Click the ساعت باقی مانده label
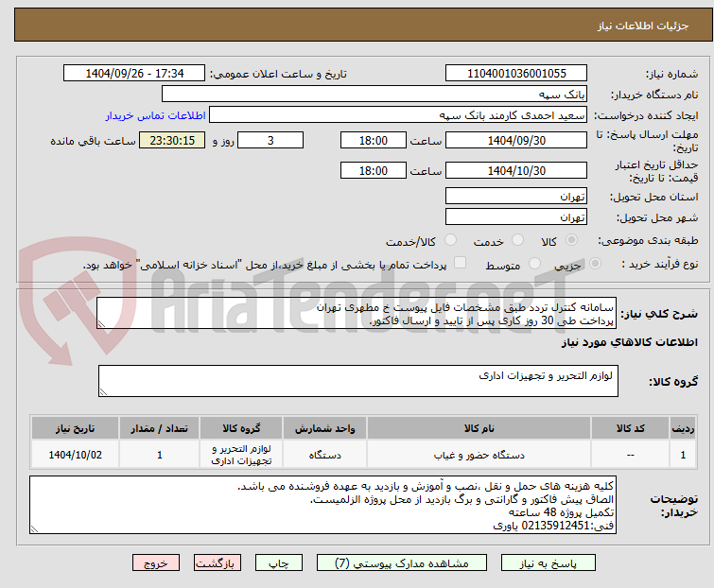Viewport: 714px width, 588px height. (x=93, y=141)
